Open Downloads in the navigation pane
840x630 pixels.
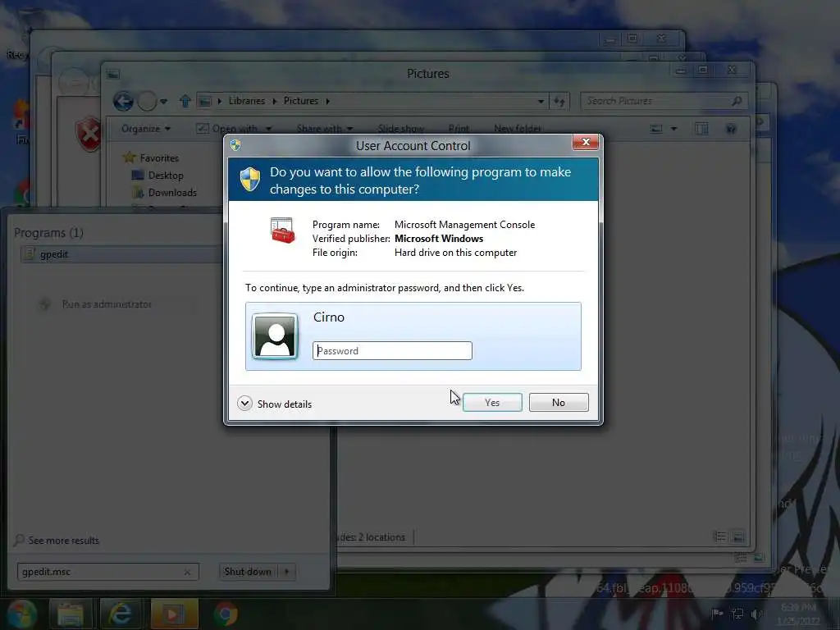pyautogui.click(x=172, y=192)
